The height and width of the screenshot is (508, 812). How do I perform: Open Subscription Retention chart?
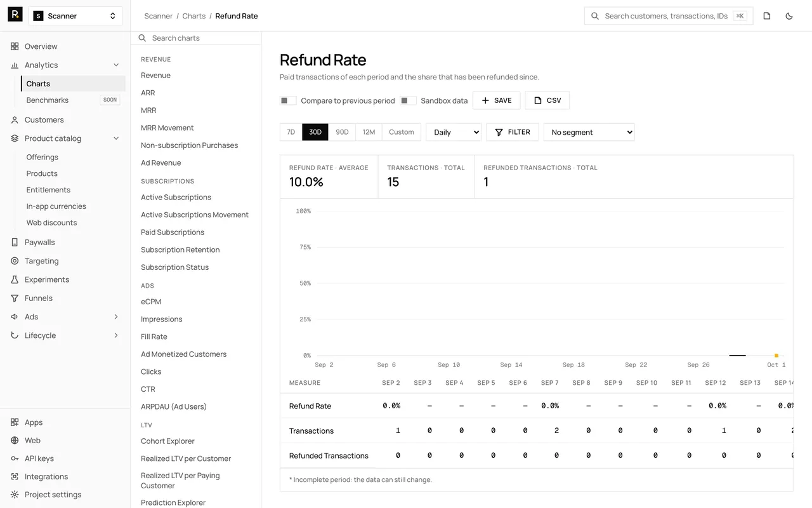click(x=180, y=250)
